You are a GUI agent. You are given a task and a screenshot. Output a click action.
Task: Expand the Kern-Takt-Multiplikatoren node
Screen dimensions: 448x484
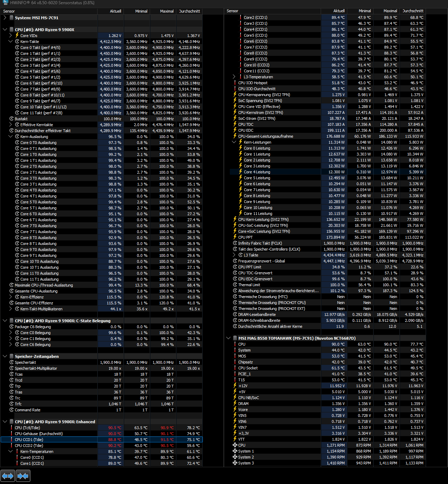10,309
